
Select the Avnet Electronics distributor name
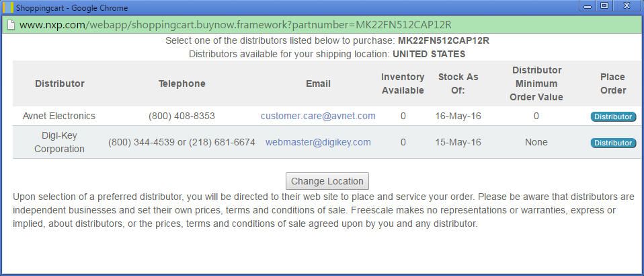59,116
